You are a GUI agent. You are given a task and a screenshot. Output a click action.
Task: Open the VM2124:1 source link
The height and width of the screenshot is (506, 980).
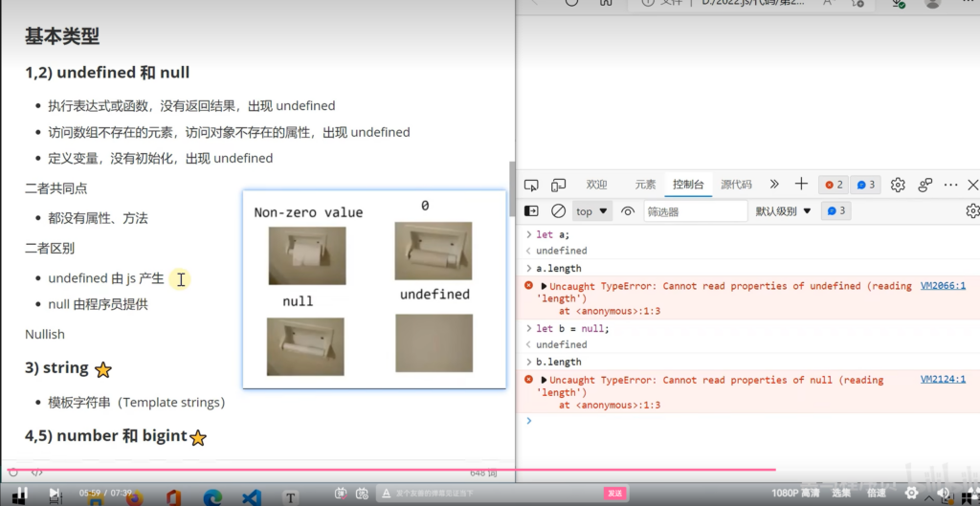(x=943, y=380)
